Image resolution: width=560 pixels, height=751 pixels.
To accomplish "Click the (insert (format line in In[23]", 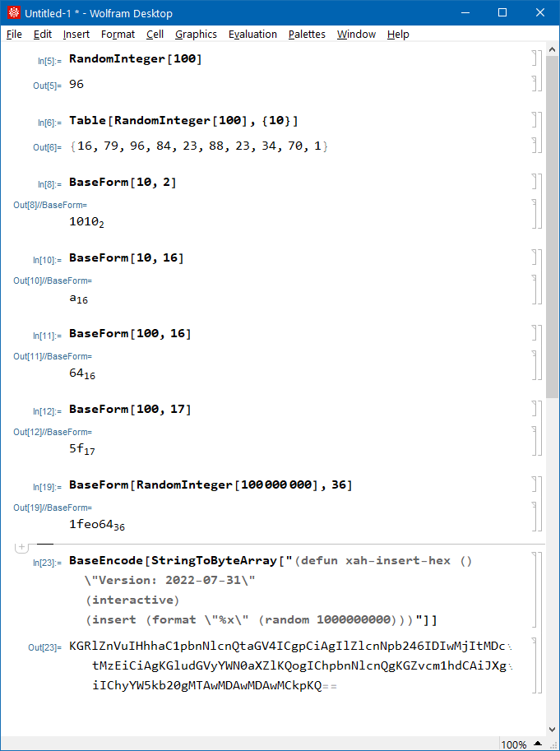I will pos(261,620).
